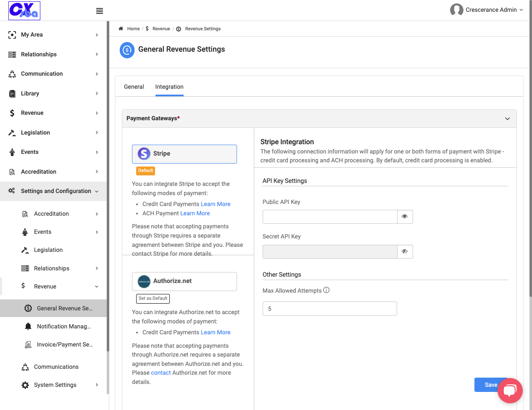Expand the Communication menu chevron
Image resolution: width=532 pixels, height=410 pixels.
(x=97, y=74)
